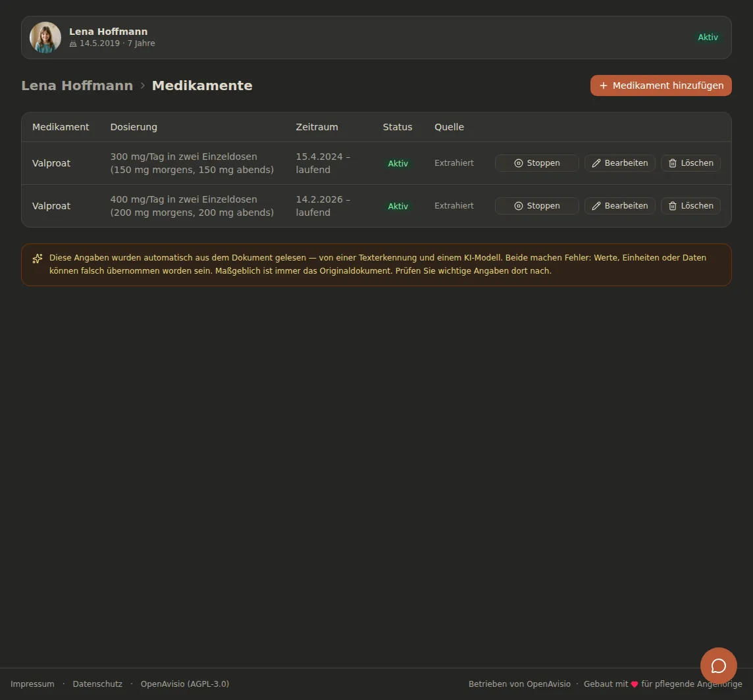The width and height of the screenshot is (753, 700).
Task: Stop the 400 mg/Tag Valproat medication
Action: coord(537,206)
